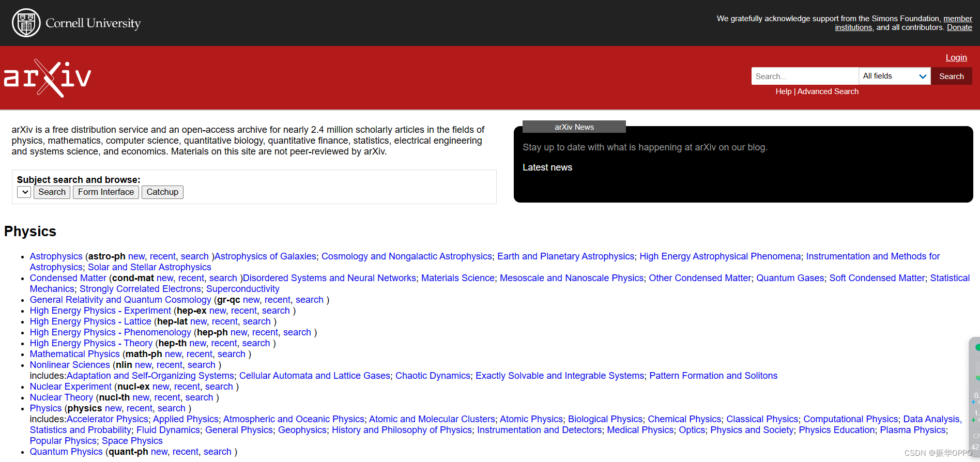The width and height of the screenshot is (980, 462).
Task: Open the Help link
Action: [784, 91]
